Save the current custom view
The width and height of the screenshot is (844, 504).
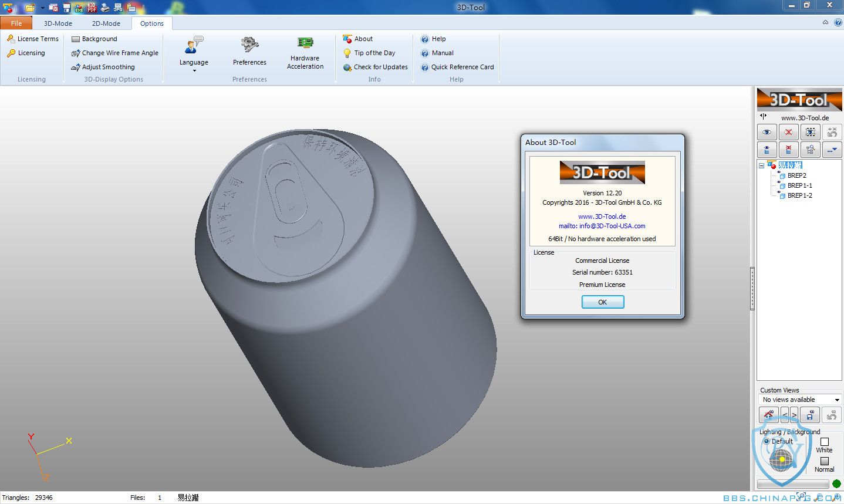pos(810,415)
